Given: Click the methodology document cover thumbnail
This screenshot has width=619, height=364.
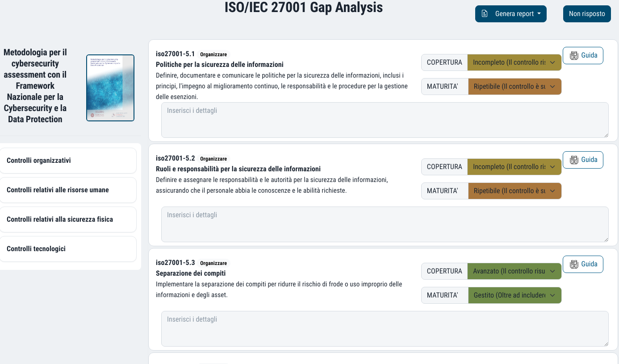Looking at the screenshot, I should [x=110, y=88].
